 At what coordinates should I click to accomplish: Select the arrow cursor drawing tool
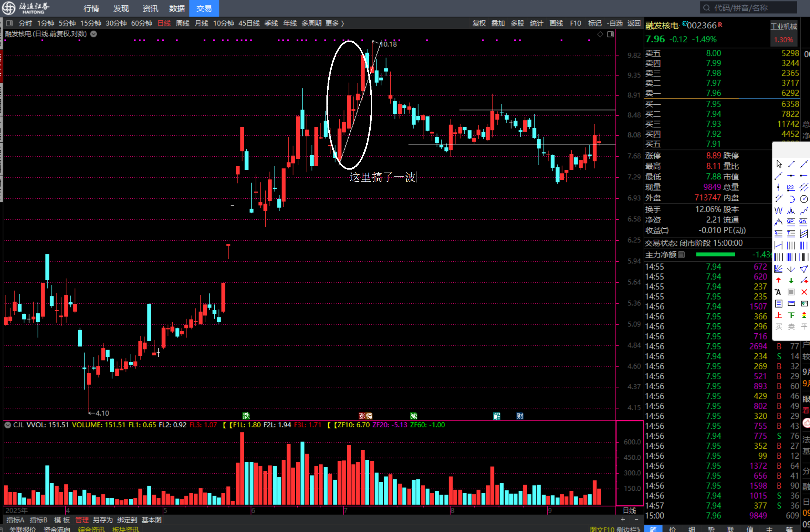click(x=779, y=164)
